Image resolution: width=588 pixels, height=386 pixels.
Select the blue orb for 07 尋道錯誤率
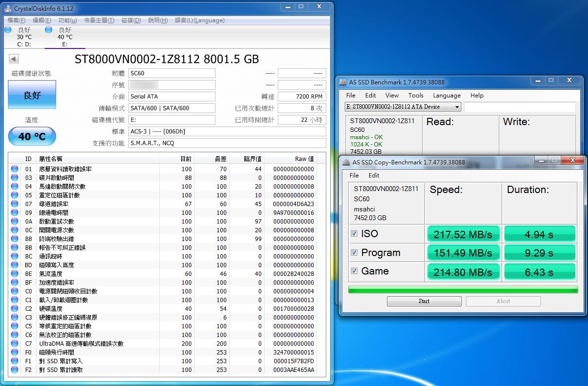(x=15, y=204)
